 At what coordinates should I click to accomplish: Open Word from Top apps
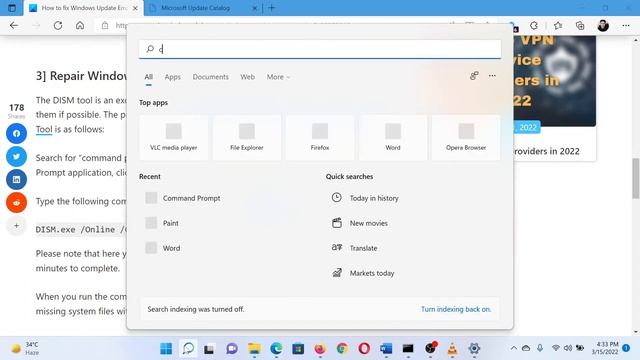click(393, 138)
